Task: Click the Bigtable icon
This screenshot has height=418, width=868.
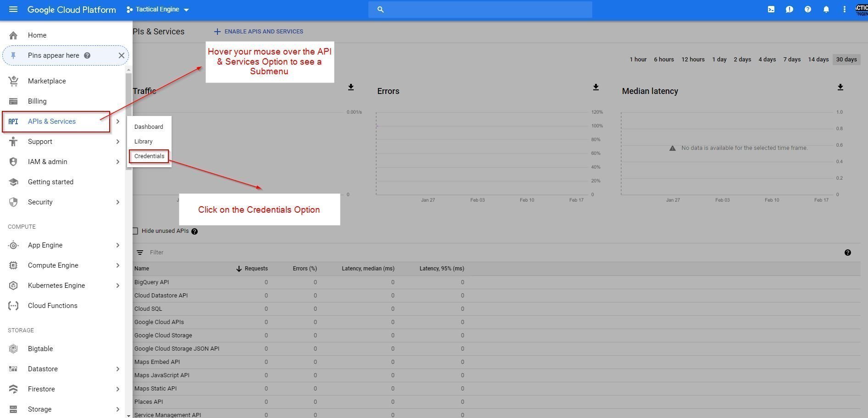Action: (x=13, y=349)
